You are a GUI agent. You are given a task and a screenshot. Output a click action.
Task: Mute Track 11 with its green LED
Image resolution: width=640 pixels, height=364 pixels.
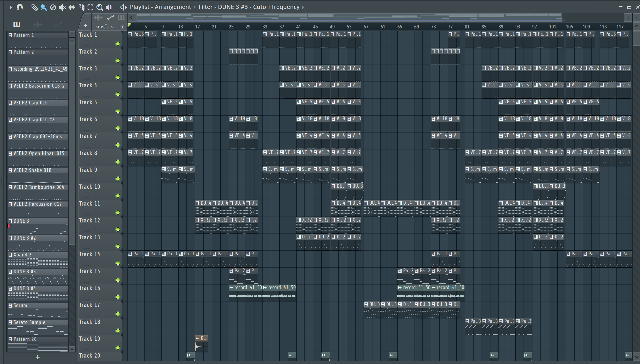[x=118, y=212]
